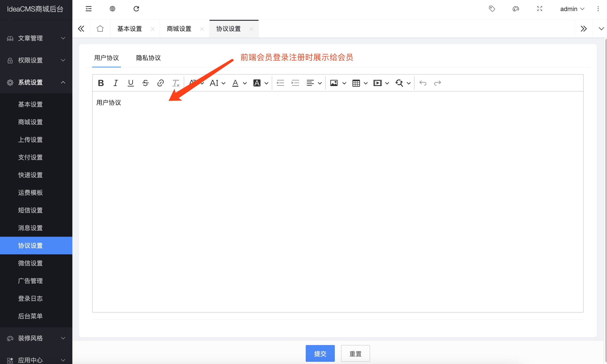This screenshot has height=364, width=607.
Task: Apply strikethrough formatting
Action: tap(145, 83)
